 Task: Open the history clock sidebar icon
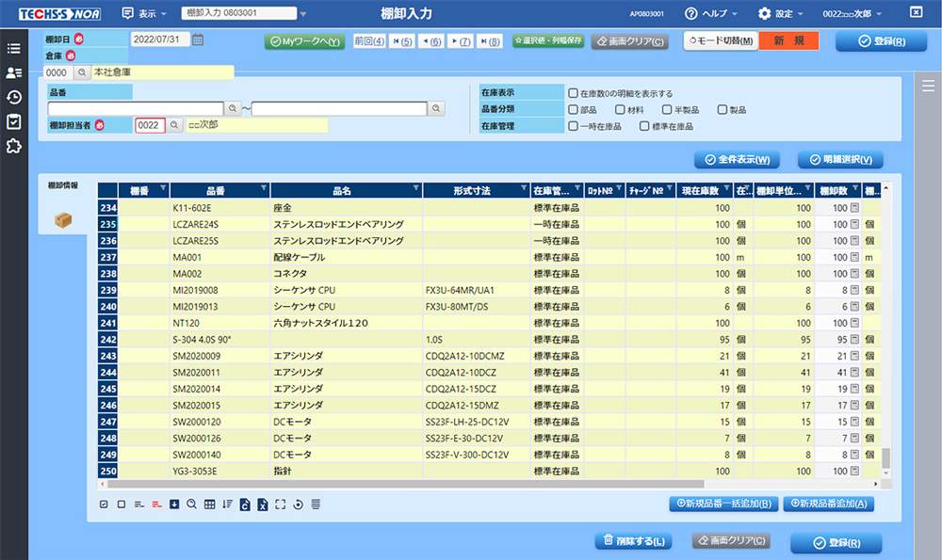(14, 97)
